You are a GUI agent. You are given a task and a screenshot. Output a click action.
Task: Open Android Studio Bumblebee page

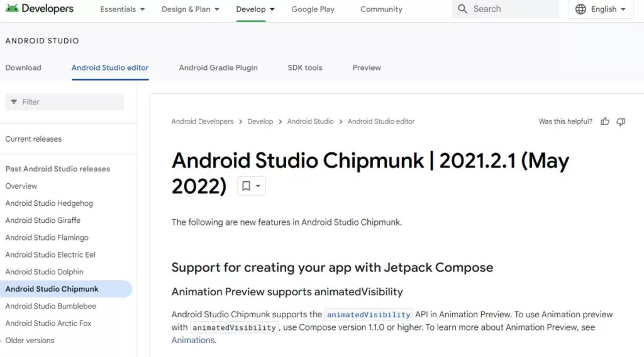50,307
